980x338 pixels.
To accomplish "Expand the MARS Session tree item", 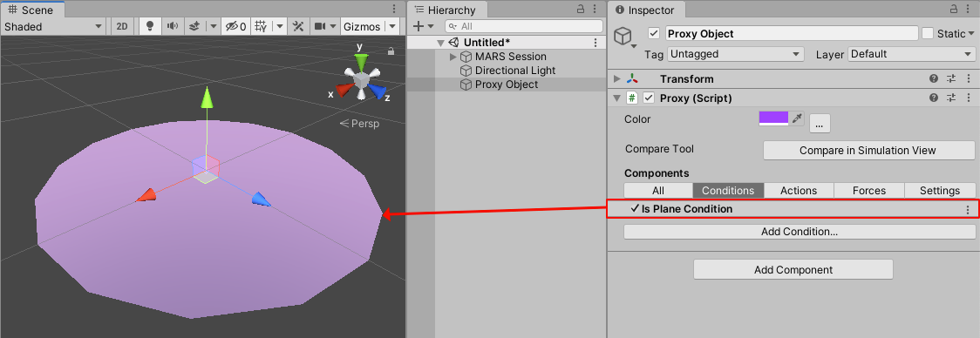I will pyautogui.click(x=453, y=57).
